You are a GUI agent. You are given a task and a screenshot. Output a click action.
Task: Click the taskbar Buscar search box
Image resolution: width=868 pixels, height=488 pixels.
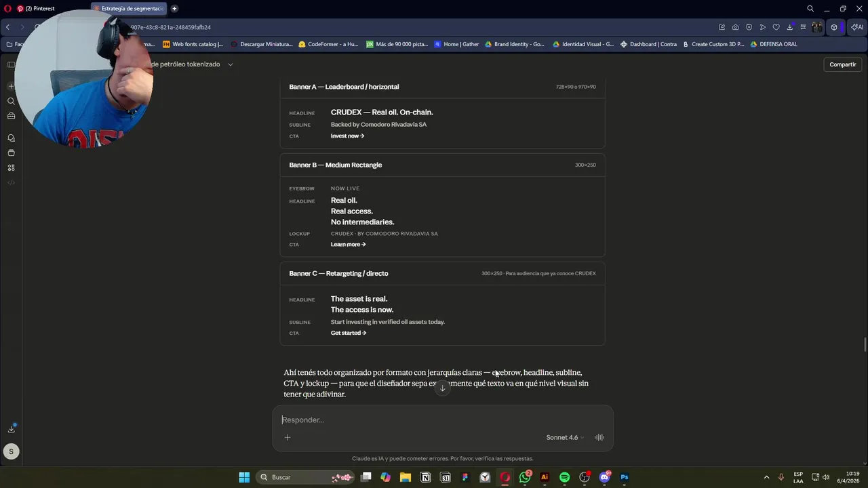(x=307, y=477)
